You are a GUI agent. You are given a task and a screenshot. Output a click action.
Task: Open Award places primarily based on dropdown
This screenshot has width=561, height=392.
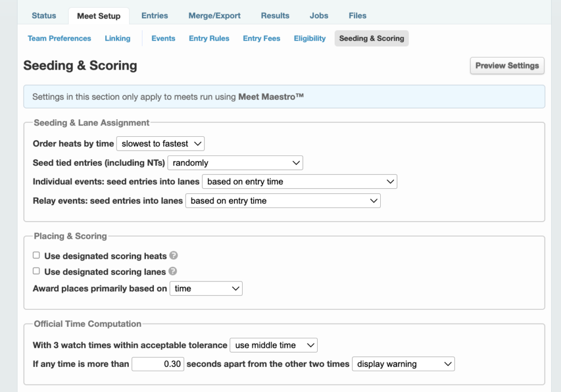206,289
